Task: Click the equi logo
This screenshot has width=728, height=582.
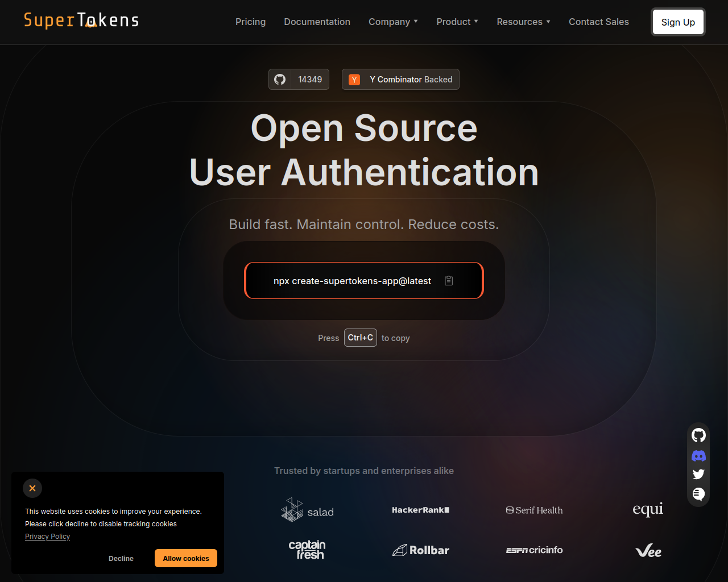Action: coord(648,509)
